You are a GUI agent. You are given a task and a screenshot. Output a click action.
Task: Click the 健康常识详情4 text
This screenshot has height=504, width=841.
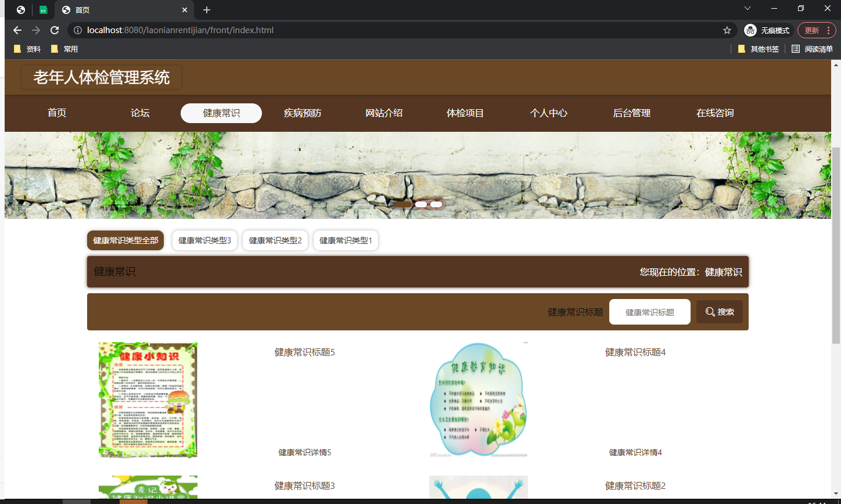635,452
